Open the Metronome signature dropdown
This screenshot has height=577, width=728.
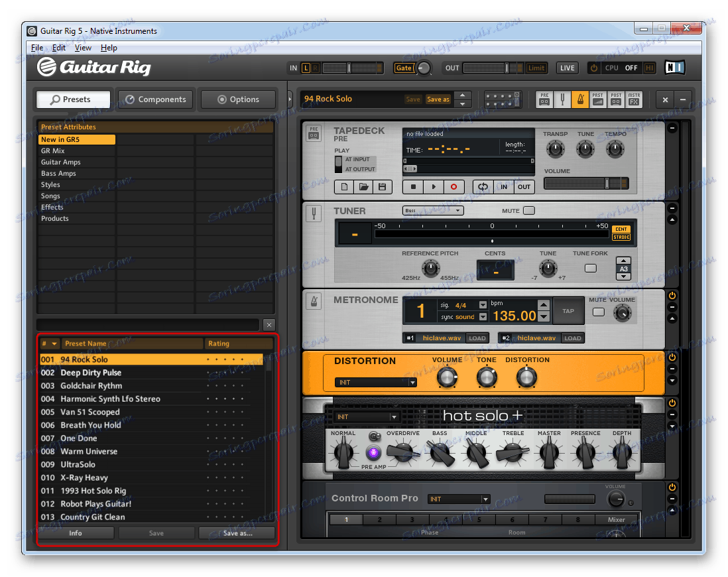coord(483,305)
